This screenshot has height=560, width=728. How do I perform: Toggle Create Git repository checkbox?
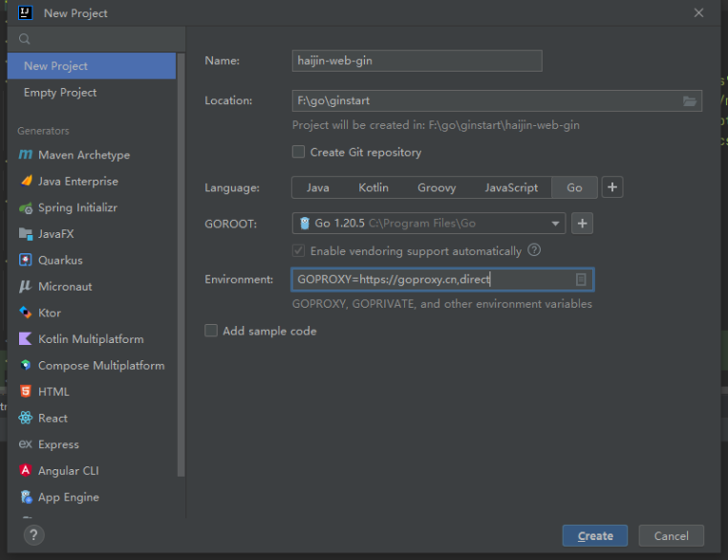click(298, 152)
